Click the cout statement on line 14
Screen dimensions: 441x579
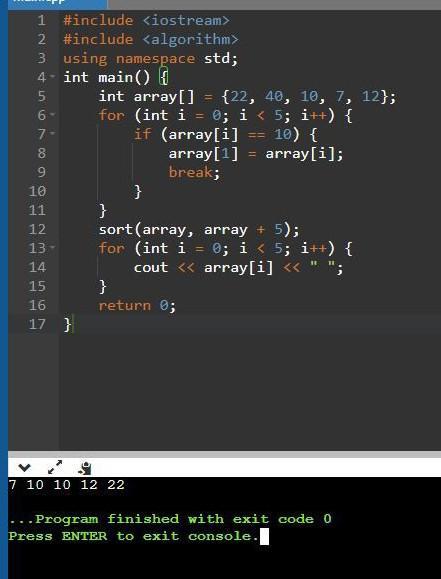click(x=238, y=267)
